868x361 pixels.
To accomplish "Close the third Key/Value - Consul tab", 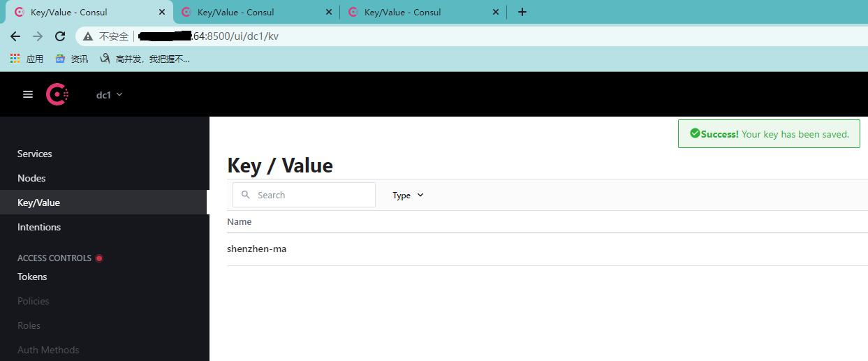I will (x=496, y=12).
